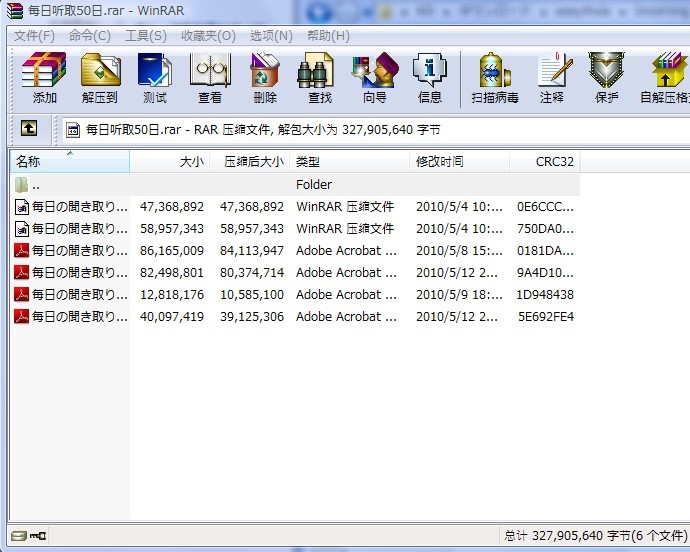Open the 命令(C) menu
The width and height of the screenshot is (690, 552).
[x=90, y=36]
